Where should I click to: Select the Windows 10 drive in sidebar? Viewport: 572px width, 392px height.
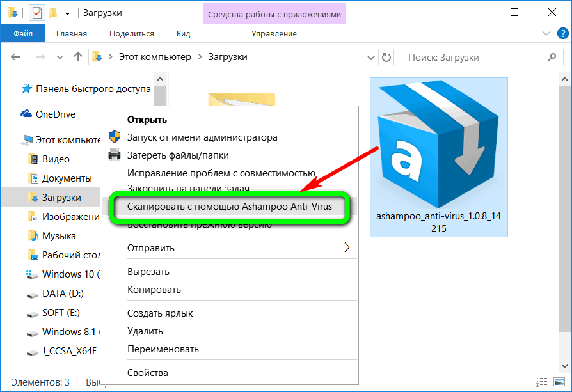click(x=63, y=274)
